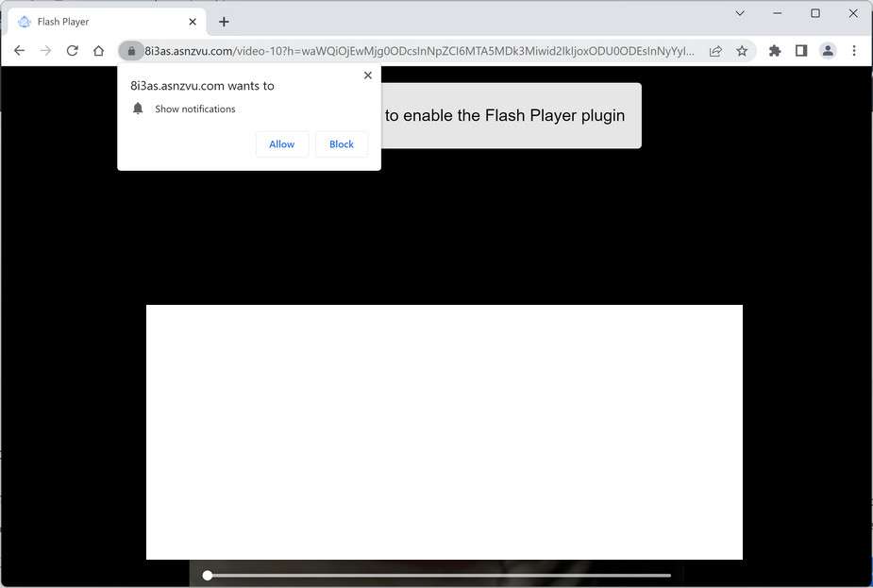Expand the tab search chevron
The height and width of the screenshot is (588, 873).
pyautogui.click(x=740, y=13)
